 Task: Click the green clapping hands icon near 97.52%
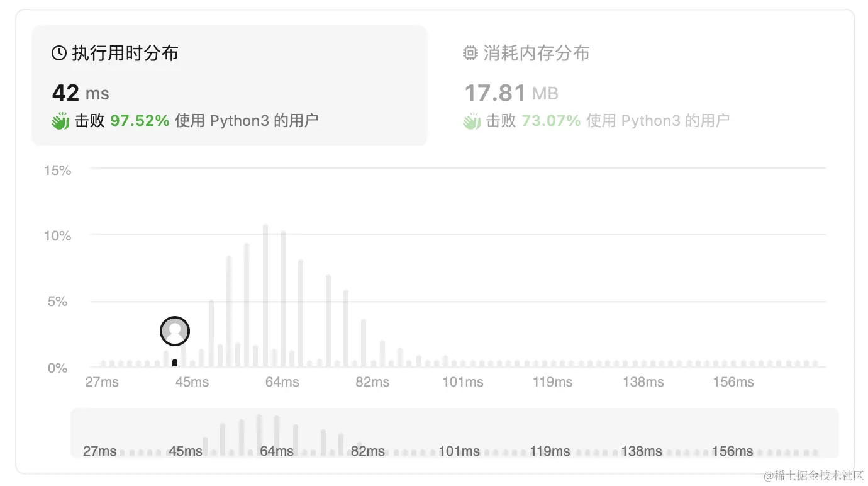pyautogui.click(x=60, y=121)
